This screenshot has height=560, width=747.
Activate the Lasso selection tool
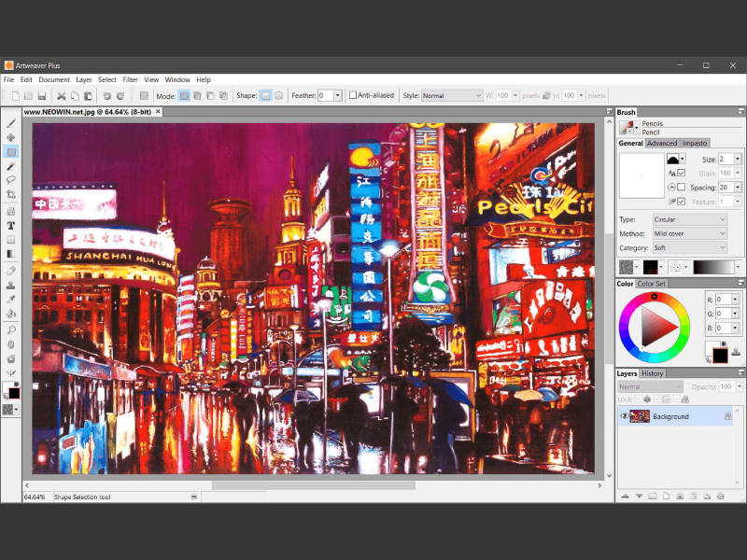(11, 179)
